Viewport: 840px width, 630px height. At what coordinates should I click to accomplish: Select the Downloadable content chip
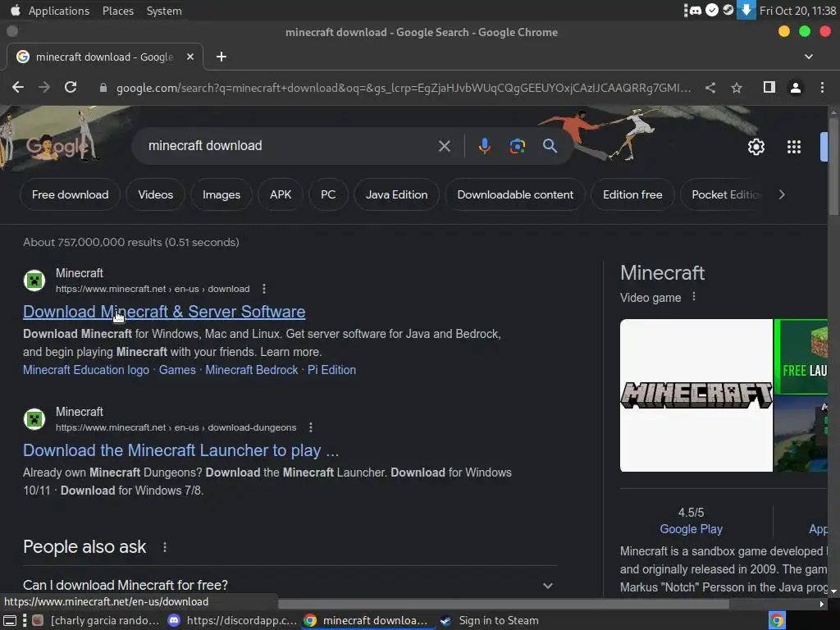pyautogui.click(x=515, y=194)
